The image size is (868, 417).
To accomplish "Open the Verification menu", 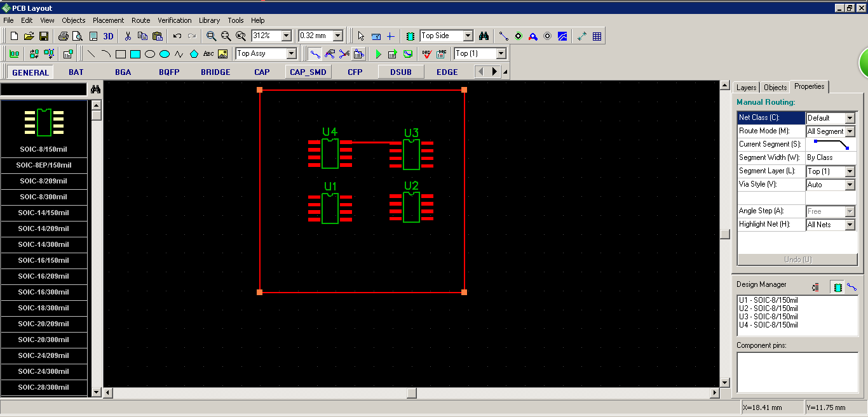I will click(x=174, y=20).
